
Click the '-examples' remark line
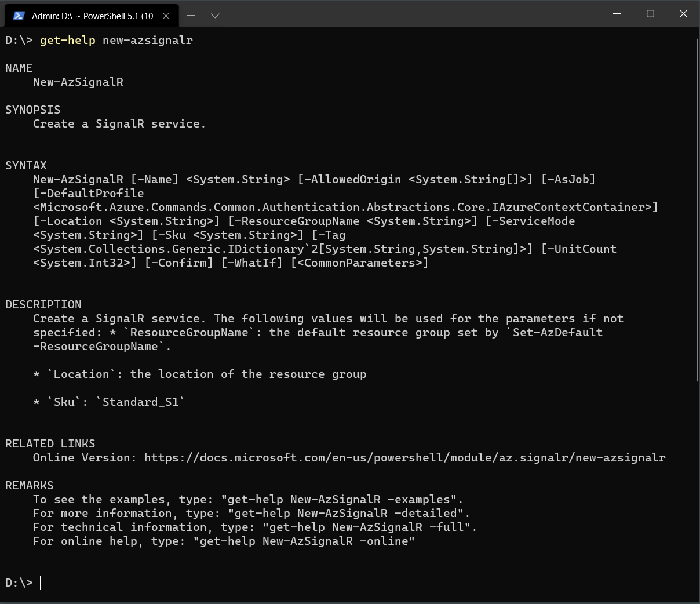[x=248, y=499]
